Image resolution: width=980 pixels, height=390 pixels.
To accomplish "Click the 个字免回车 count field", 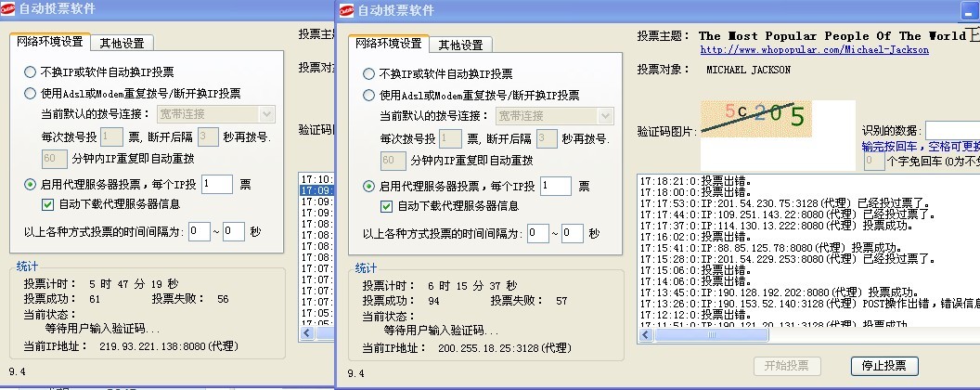I will [x=874, y=161].
